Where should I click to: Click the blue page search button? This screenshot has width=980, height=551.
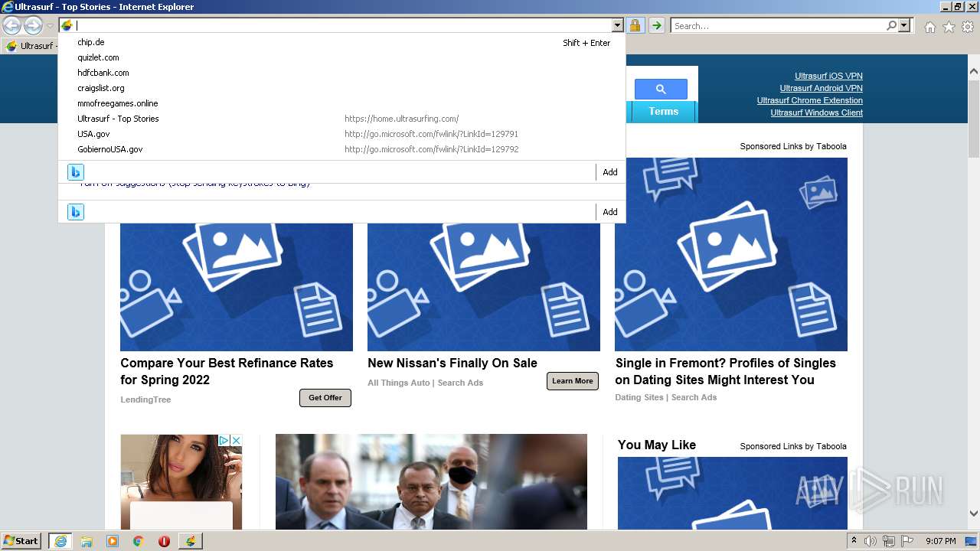[x=661, y=89]
